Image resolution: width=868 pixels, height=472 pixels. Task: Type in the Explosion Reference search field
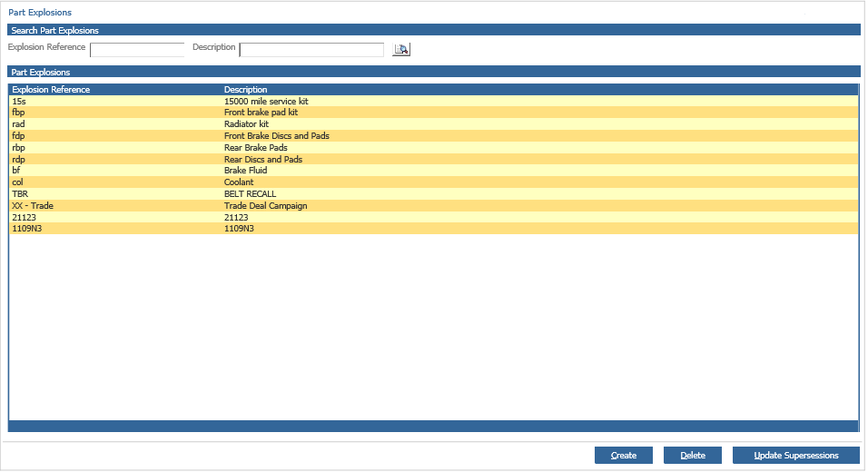pos(137,50)
